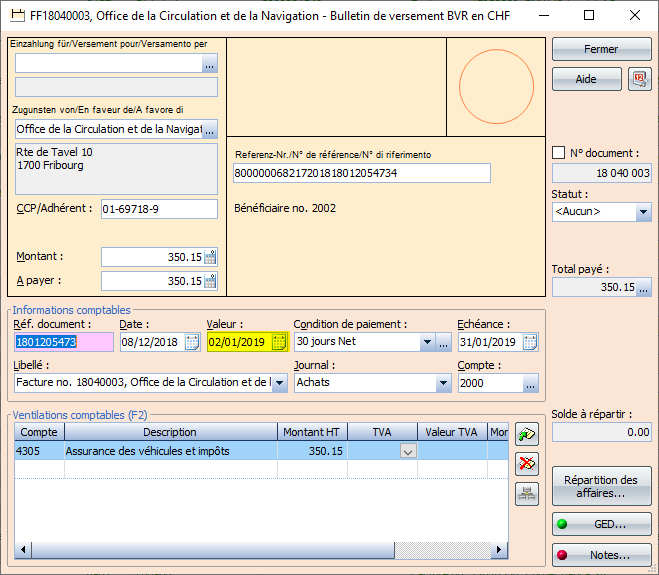Image resolution: width=659 pixels, height=575 pixels.
Task: Open the Notes button
Action: (x=601, y=555)
